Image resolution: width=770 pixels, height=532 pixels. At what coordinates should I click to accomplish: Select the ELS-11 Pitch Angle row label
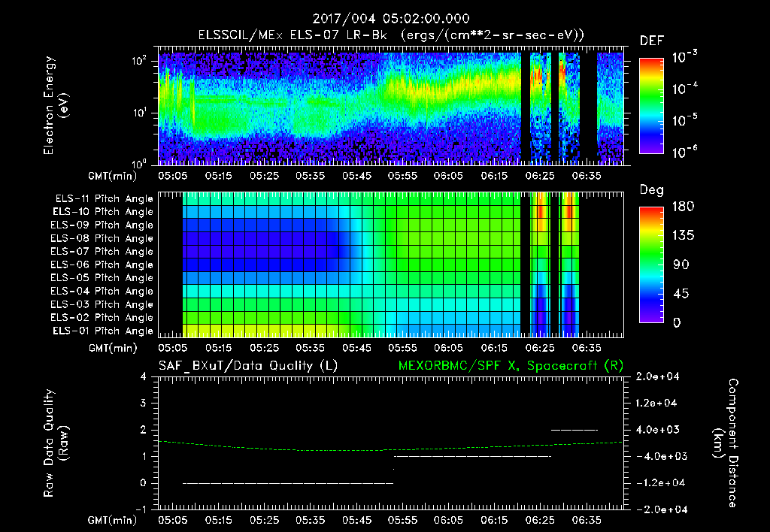pos(104,199)
